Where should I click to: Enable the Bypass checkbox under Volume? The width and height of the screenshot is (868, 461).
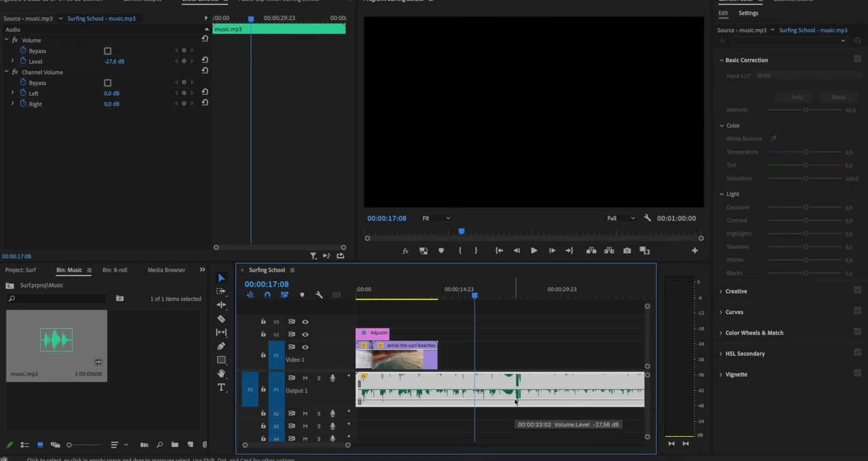pos(107,51)
